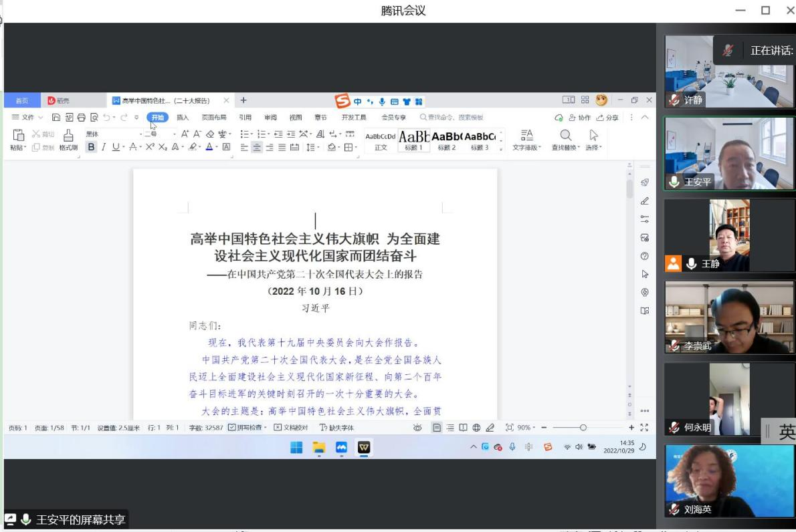This screenshot has width=796, height=532.
Task: Click the cloud sync status icon
Action: (x=559, y=118)
